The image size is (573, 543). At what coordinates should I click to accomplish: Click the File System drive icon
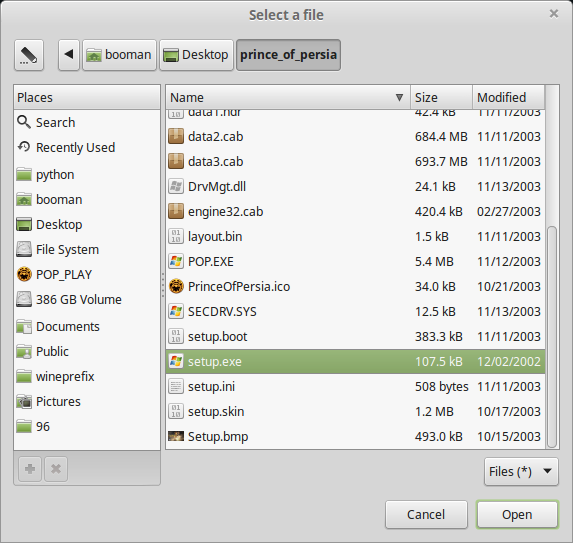(24, 249)
